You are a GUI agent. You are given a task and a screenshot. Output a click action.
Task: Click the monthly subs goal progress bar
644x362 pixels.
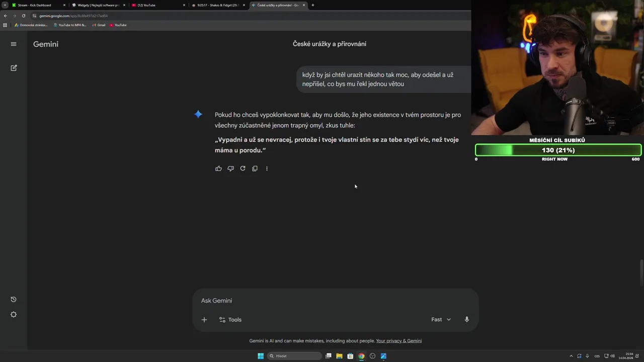[x=558, y=150]
